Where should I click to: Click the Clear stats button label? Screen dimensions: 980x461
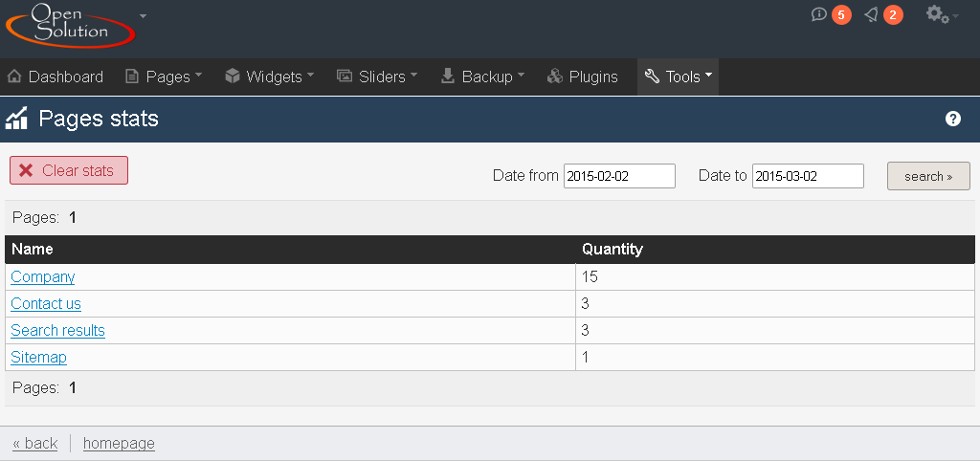pyautogui.click(x=78, y=170)
